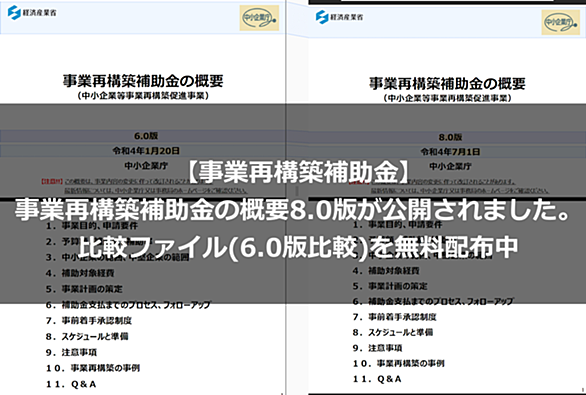Open 11. Q&A in the 8.0版 document
This screenshot has height=395, width=586.
pos(377,379)
